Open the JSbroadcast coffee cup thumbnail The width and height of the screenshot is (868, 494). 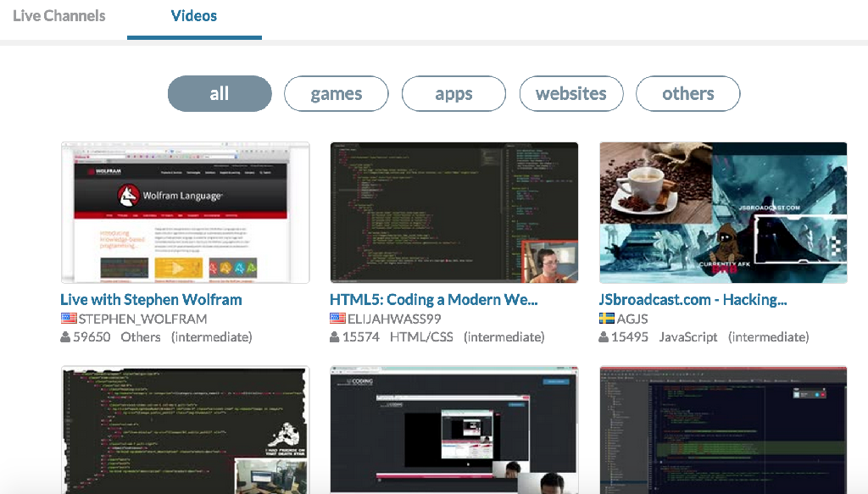[723, 213]
